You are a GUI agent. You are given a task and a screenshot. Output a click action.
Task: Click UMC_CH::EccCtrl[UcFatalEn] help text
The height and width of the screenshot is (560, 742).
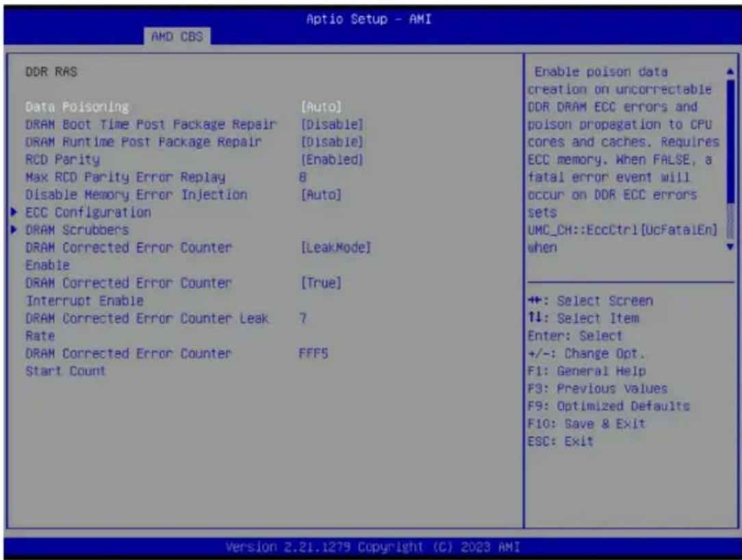[623, 230]
